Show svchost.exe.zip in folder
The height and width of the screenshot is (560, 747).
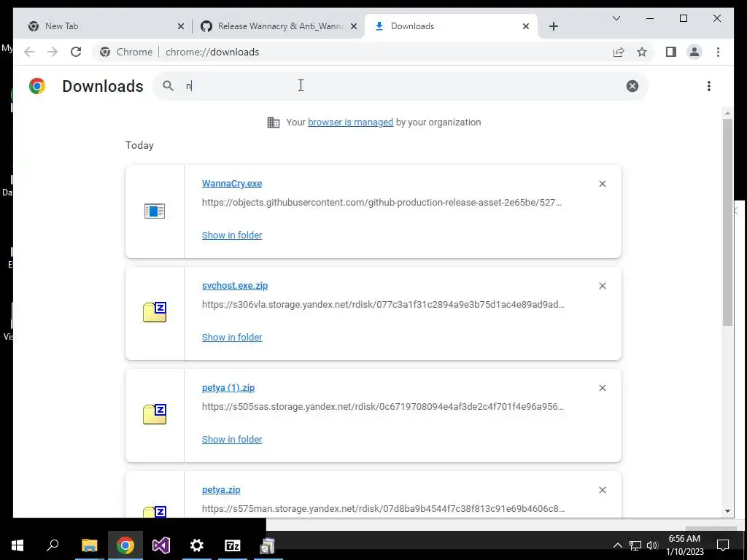coord(232,337)
